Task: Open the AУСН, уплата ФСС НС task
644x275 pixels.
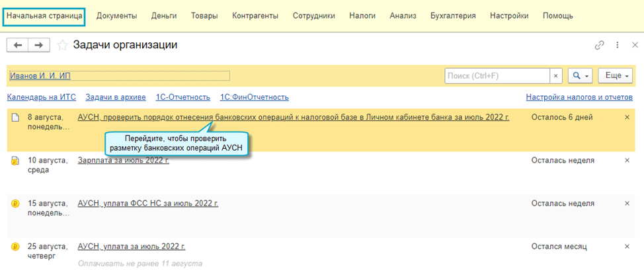Action: click(147, 203)
